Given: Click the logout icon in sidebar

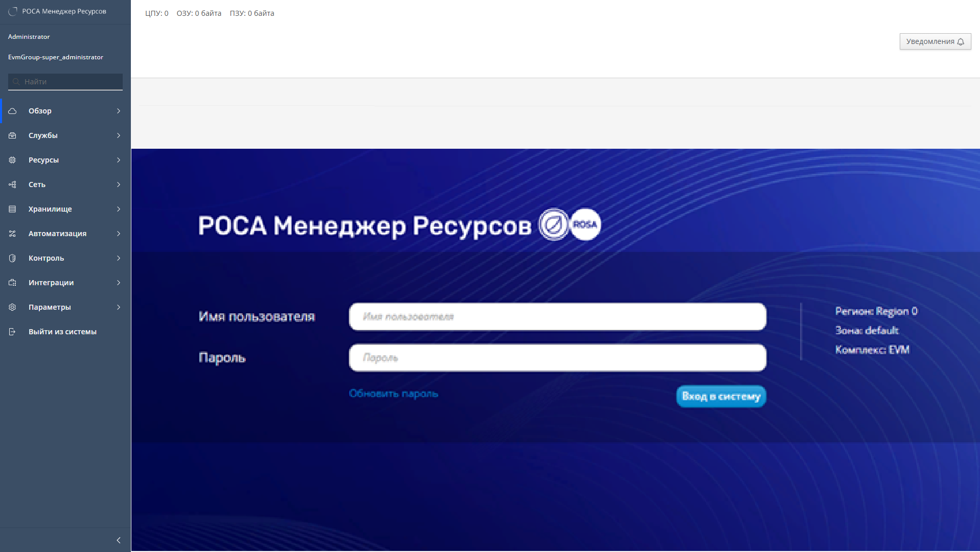Looking at the screenshot, I should coord(13,332).
